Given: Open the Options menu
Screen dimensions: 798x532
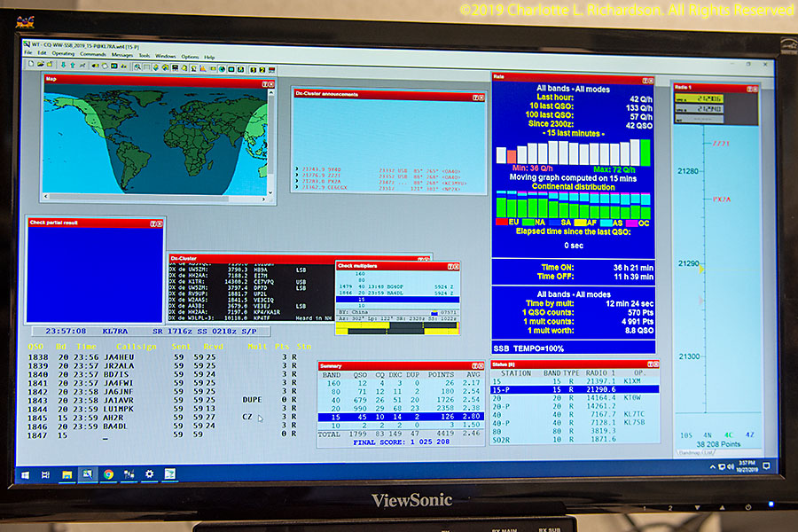Looking at the screenshot, I should [190, 55].
